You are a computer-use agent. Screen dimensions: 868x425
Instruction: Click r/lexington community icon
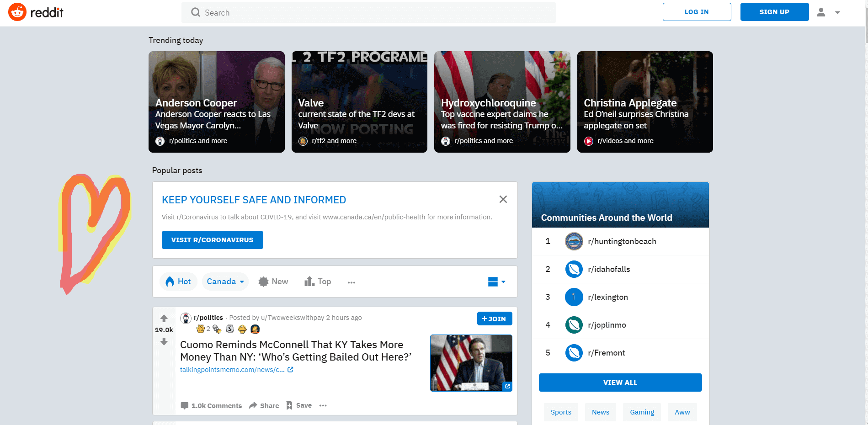click(x=574, y=297)
